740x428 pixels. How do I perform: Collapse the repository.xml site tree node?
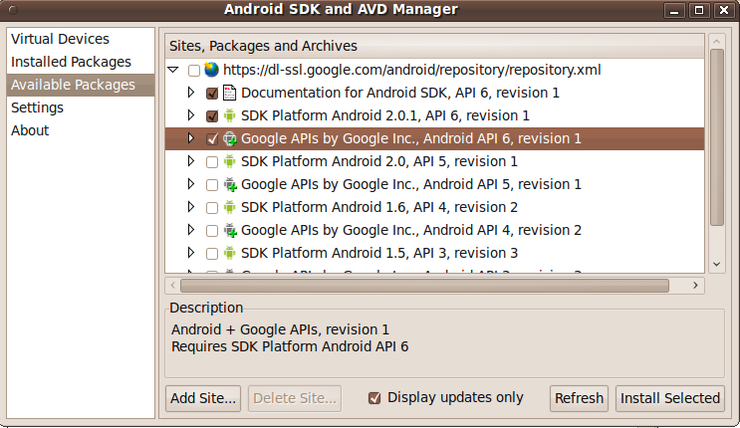point(173,70)
